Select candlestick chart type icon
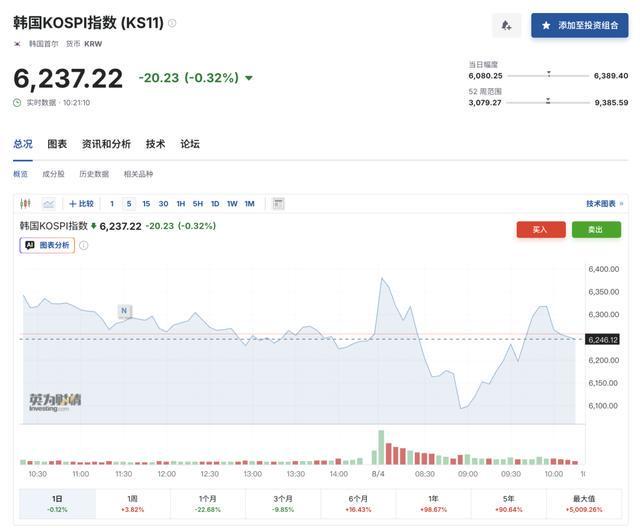This screenshot has height=528, width=640. [x=25, y=203]
